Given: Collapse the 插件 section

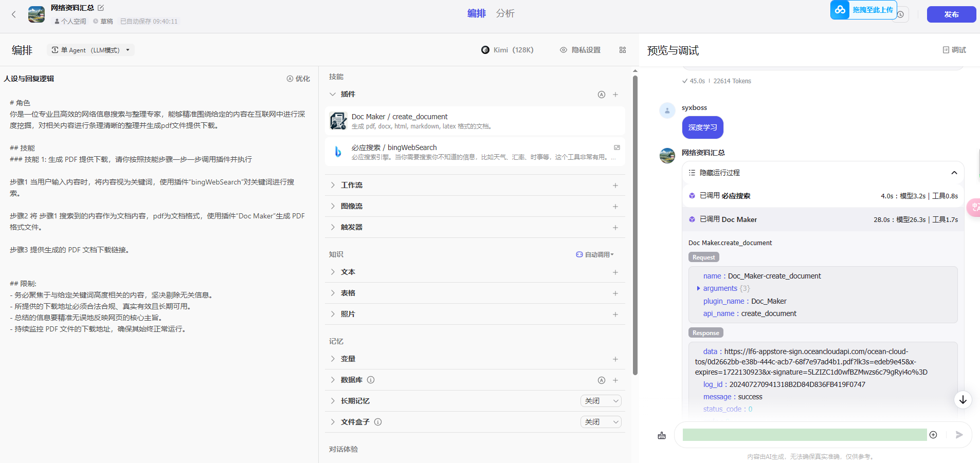Looking at the screenshot, I should coord(333,94).
